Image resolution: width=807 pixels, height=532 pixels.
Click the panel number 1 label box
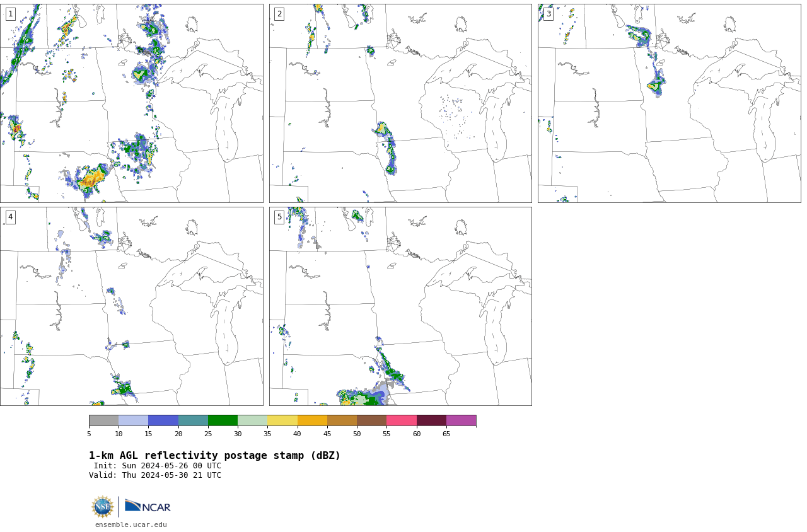10,14
